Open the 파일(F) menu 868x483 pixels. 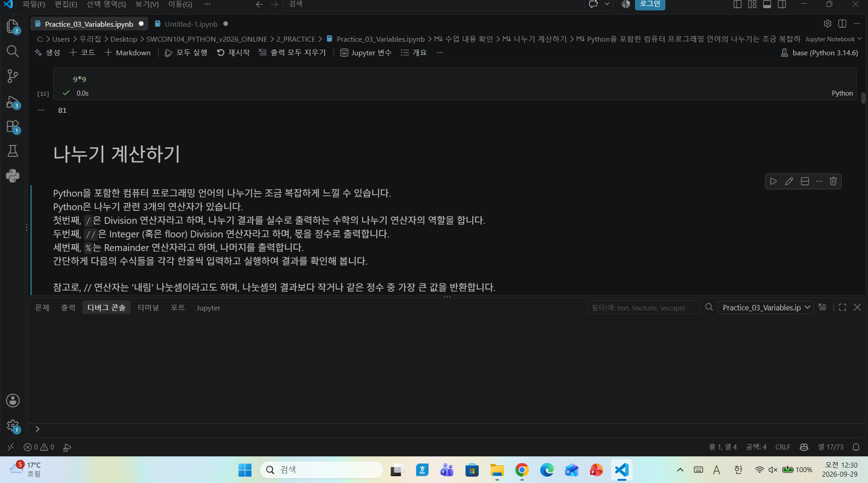coord(34,5)
